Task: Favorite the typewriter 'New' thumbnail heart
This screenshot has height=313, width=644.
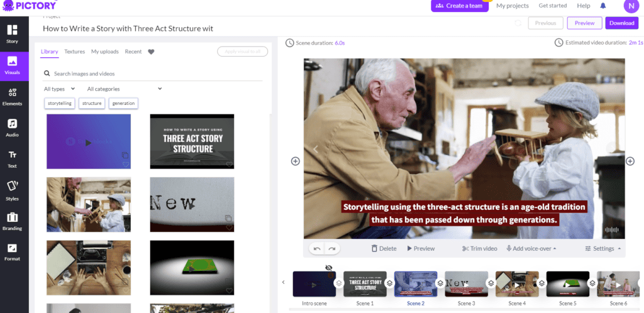Action: tap(229, 228)
